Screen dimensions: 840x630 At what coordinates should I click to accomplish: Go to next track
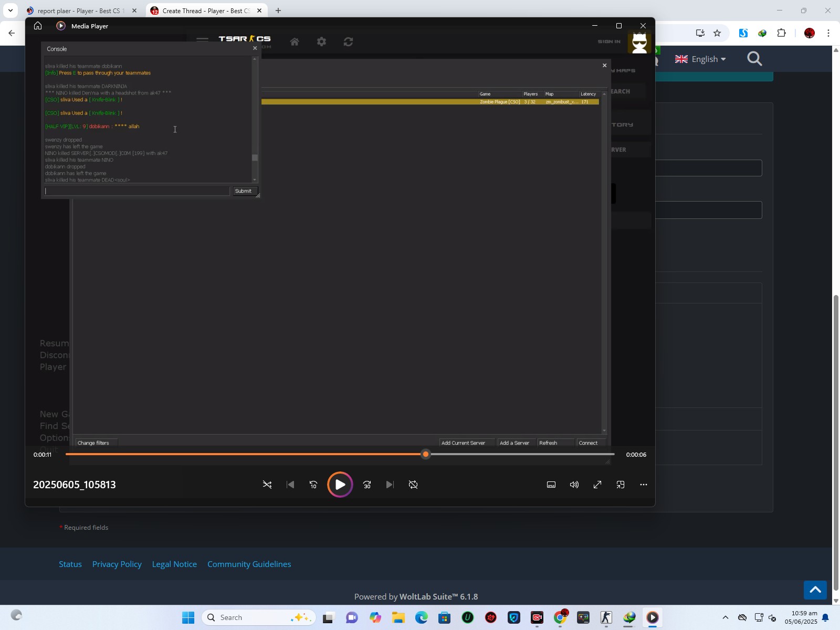(390, 485)
